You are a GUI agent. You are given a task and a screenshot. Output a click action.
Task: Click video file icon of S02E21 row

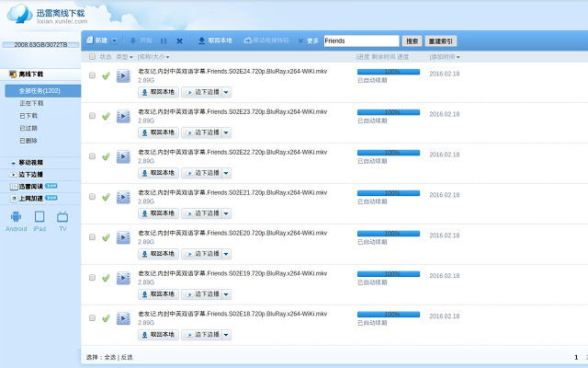[x=123, y=198]
